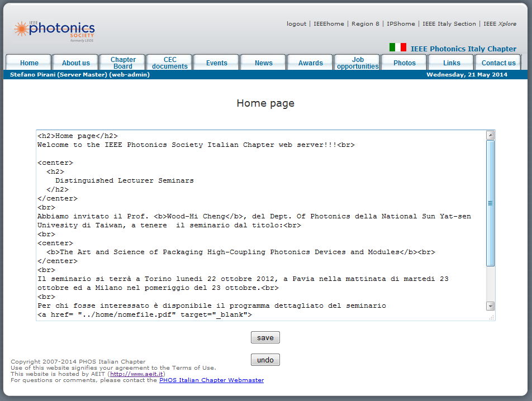Click 'The Art and Science of Packaging' line
The width and height of the screenshot is (532, 401).
pyautogui.click(x=241, y=252)
